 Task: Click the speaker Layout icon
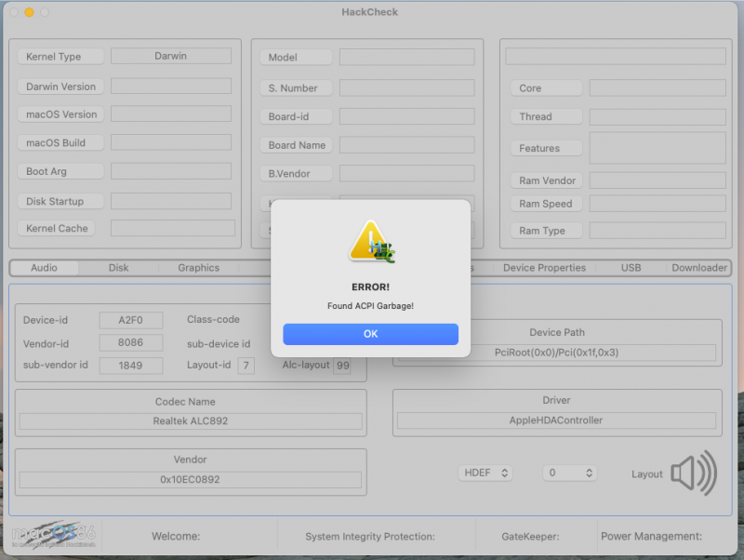click(694, 473)
